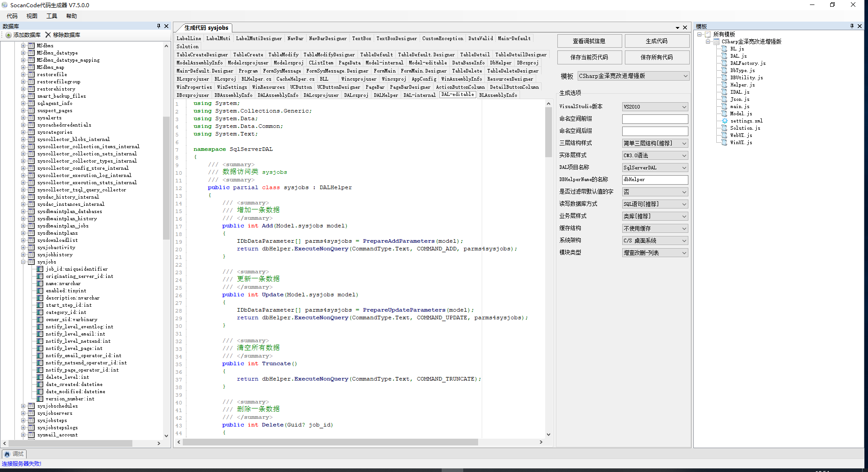
Task: Click the debug tab icon at bottom
Action: (7, 454)
